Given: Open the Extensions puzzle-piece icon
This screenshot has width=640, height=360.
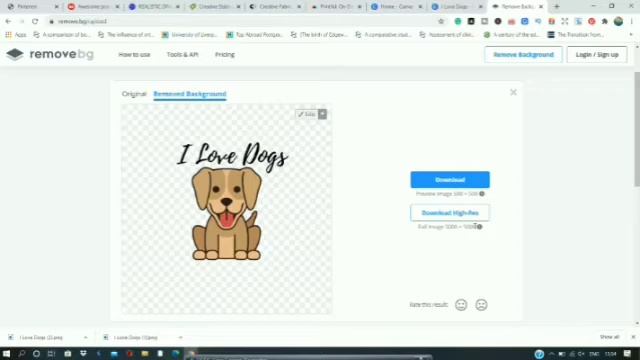Looking at the screenshot, I should pos(605,21).
